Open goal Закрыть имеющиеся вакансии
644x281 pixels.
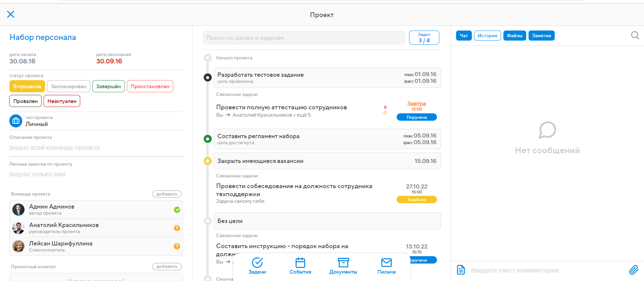coord(327,161)
